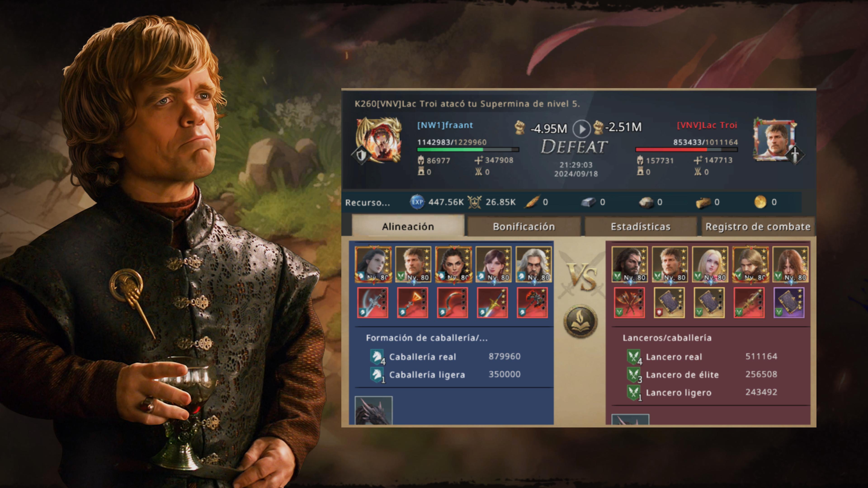Select the EXP reward icon
The height and width of the screenshot is (488, 868).
pos(417,202)
